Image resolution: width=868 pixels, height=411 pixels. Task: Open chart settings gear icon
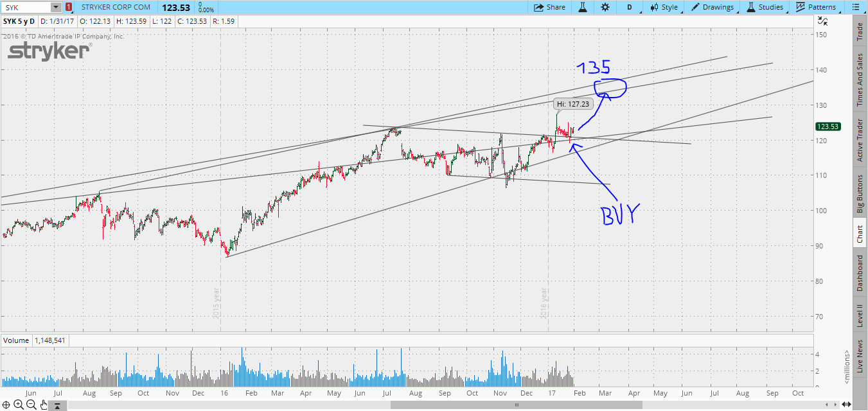pyautogui.click(x=605, y=7)
